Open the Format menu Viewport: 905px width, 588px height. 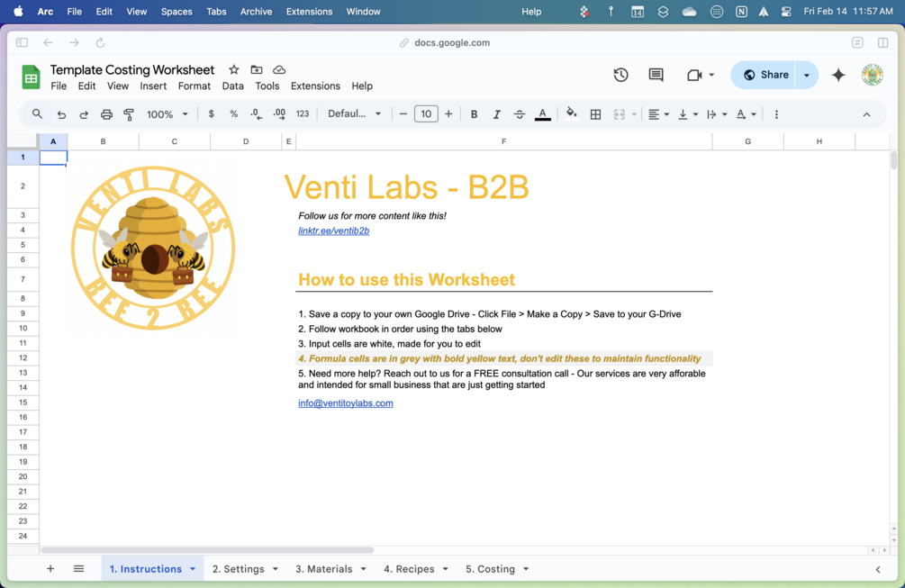(x=194, y=86)
